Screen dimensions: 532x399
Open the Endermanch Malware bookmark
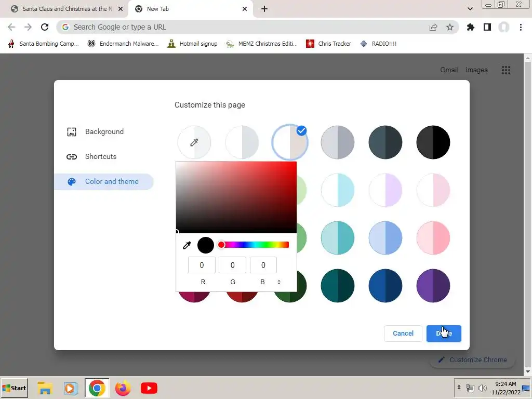[123, 44]
